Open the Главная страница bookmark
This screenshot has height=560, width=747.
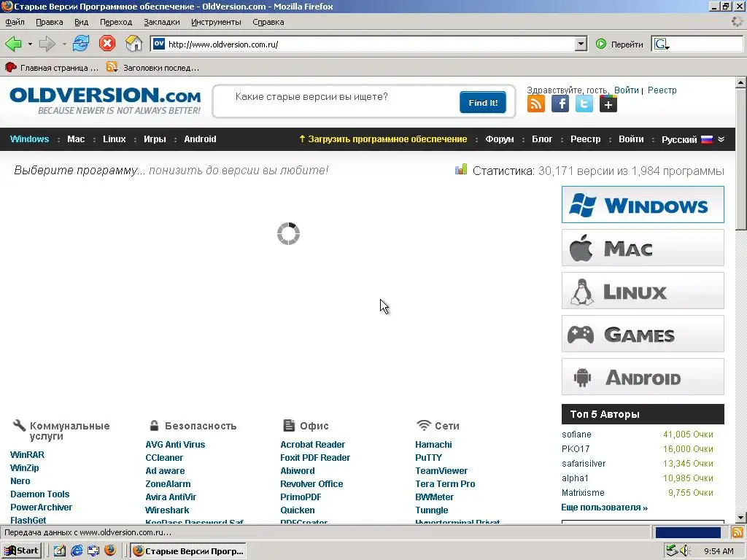pos(52,68)
